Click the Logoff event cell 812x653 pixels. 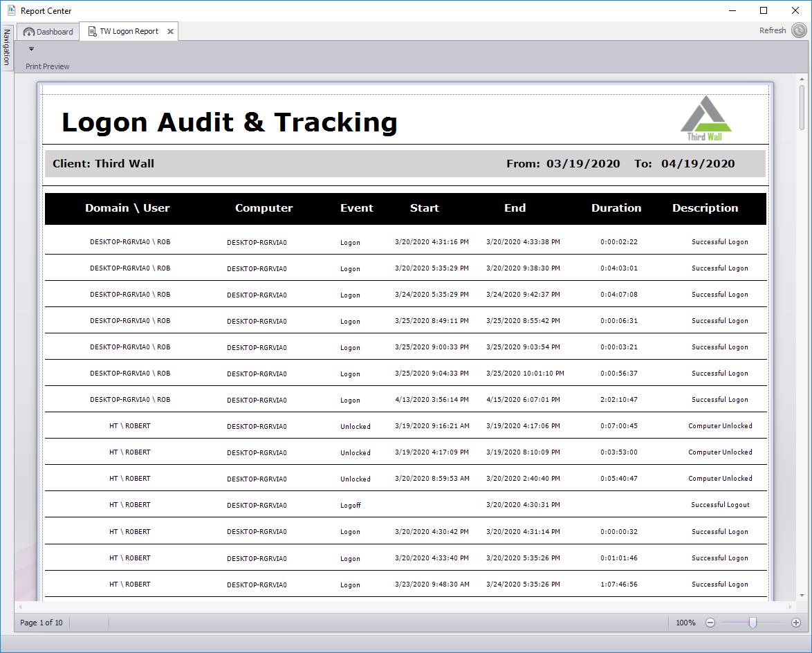pyautogui.click(x=351, y=506)
